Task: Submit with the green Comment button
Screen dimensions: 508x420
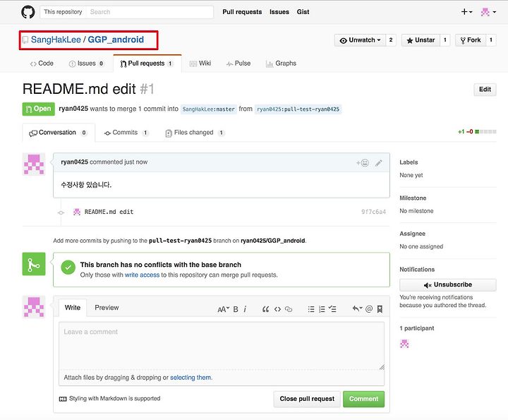Action: [x=363, y=399]
